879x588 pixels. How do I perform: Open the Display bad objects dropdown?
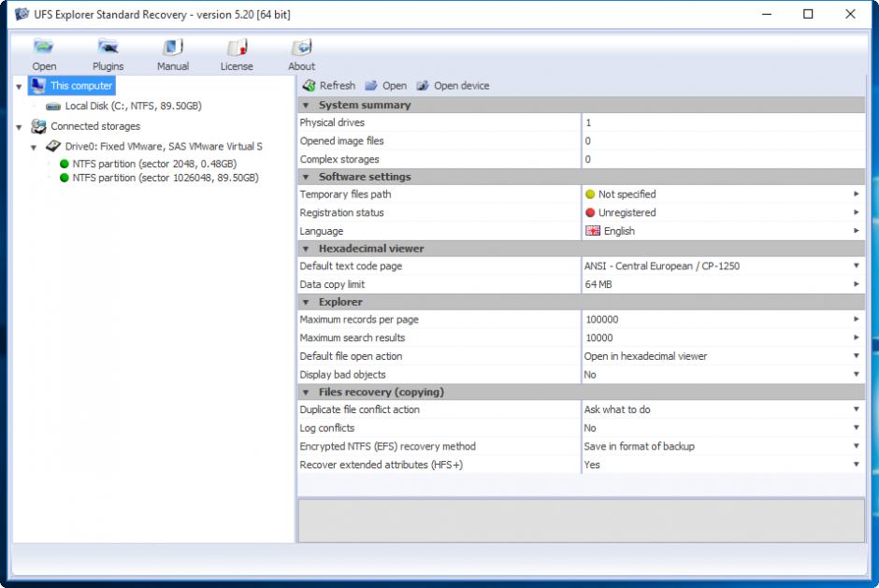pos(856,375)
